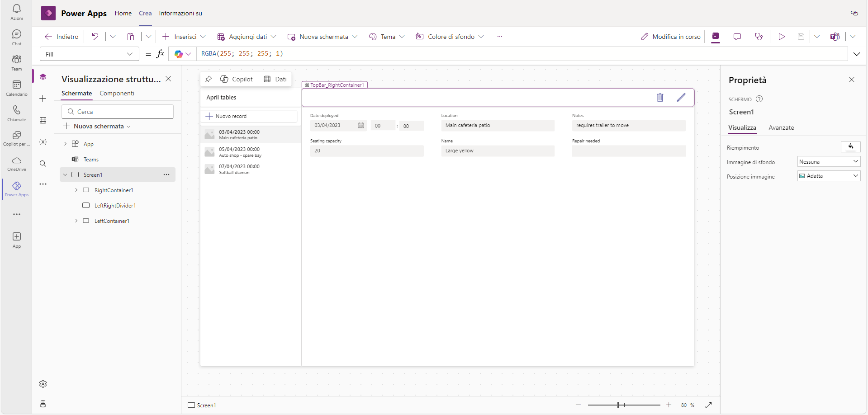Click the pin icon in canvas toolbar
Viewport: 868px width, 415px height.
tap(209, 79)
